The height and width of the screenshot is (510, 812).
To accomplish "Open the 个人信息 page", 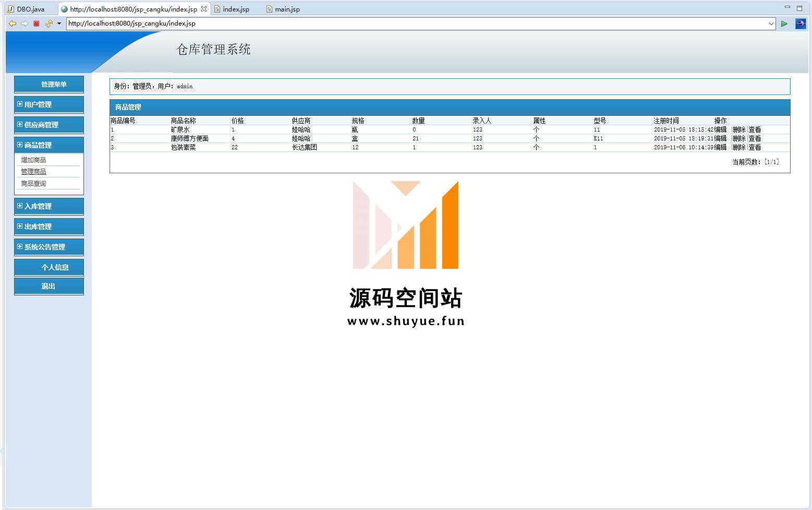I will coord(49,267).
